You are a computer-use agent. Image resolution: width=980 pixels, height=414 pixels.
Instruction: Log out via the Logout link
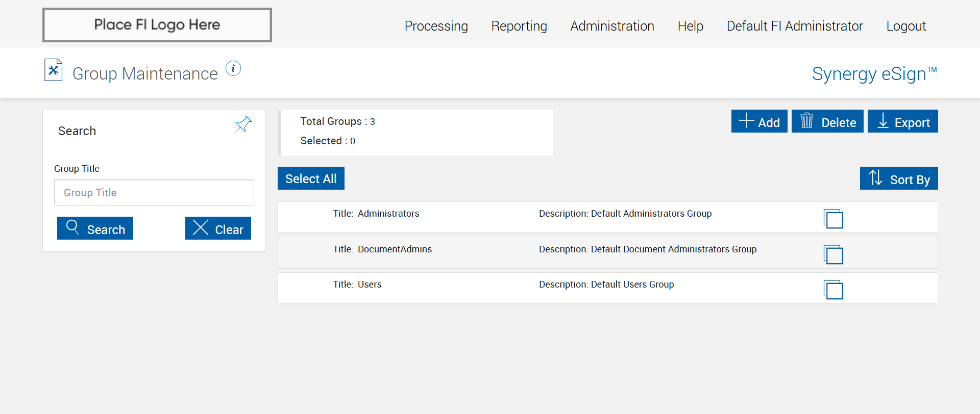tap(905, 26)
